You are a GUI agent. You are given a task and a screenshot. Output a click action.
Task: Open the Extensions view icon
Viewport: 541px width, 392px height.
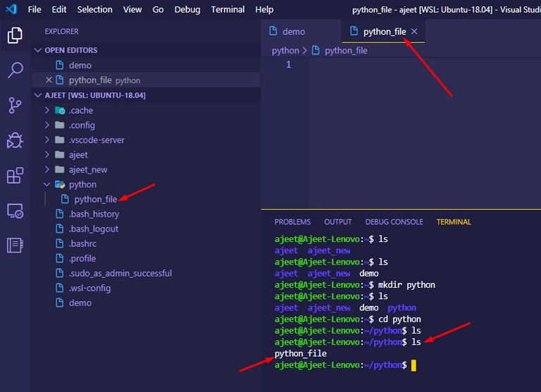(15, 175)
